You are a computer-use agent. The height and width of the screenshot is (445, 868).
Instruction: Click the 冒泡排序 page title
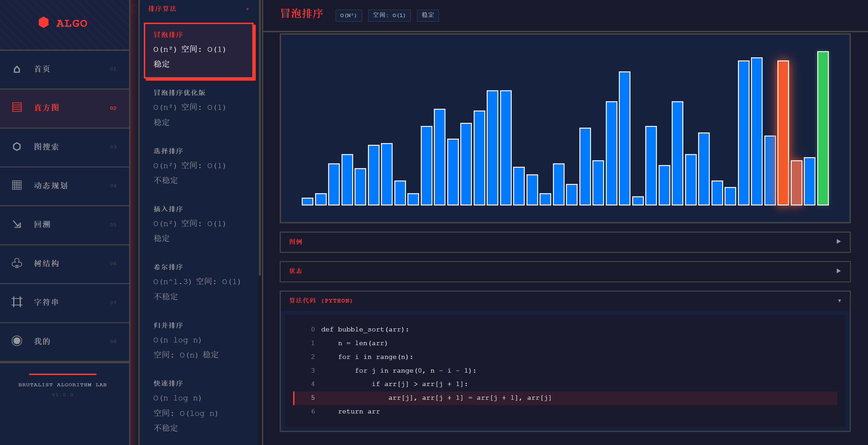[301, 14]
